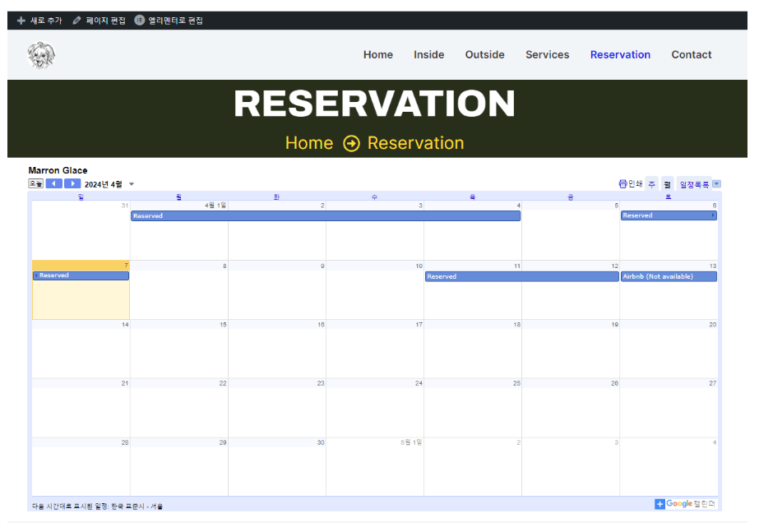Click the Google Calendar plus icon
This screenshot has height=532, width=759.
pyautogui.click(x=659, y=504)
